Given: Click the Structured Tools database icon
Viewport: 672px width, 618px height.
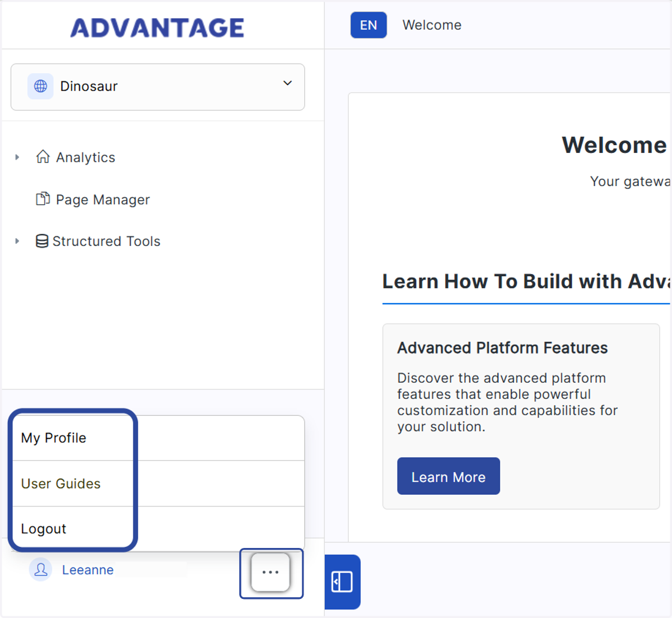Looking at the screenshot, I should click(x=42, y=241).
